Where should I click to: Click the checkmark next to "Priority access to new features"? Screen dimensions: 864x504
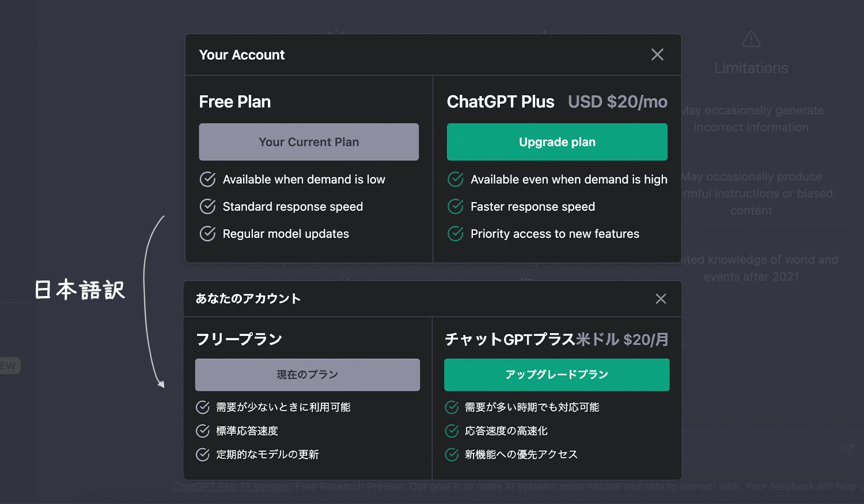[455, 233]
